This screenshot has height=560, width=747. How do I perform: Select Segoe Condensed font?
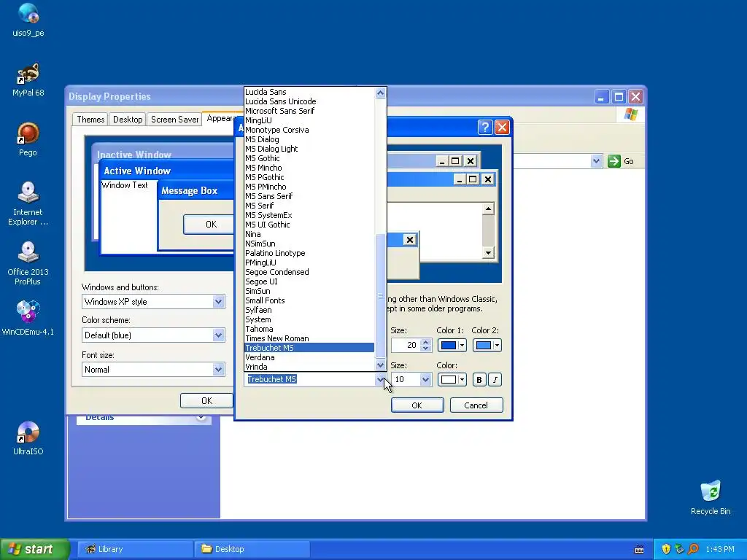309,273
